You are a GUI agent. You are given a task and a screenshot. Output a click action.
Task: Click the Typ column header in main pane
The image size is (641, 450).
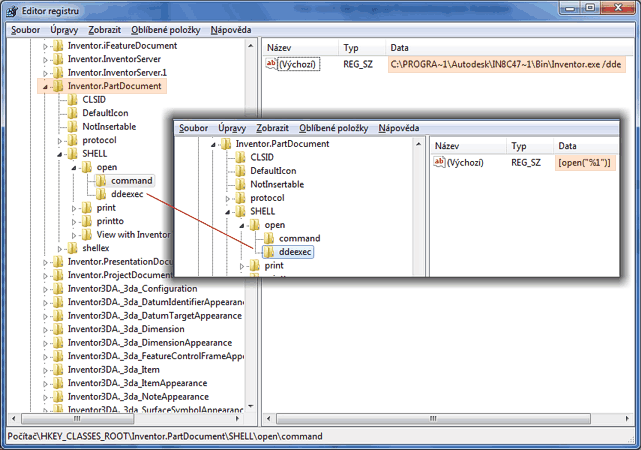(x=362, y=48)
